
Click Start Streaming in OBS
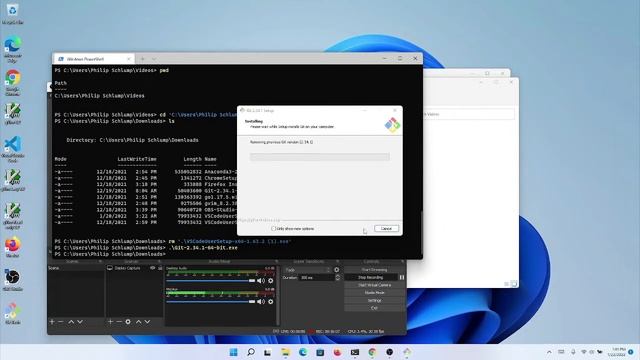pos(374,270)
